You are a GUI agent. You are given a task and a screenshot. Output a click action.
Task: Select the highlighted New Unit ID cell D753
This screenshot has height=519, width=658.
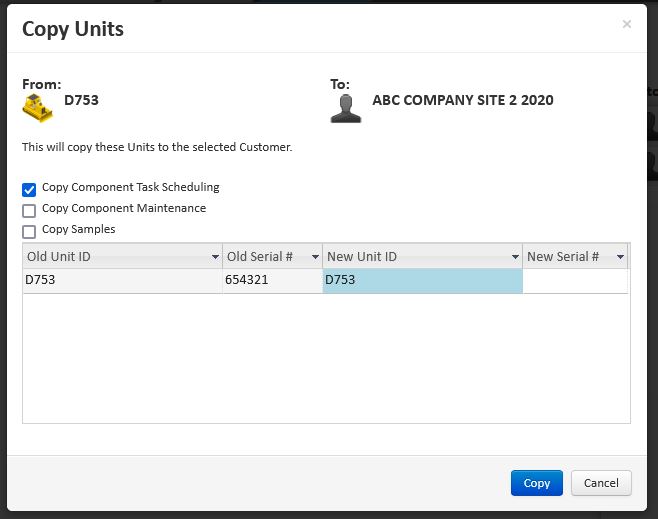pos(422,281)
